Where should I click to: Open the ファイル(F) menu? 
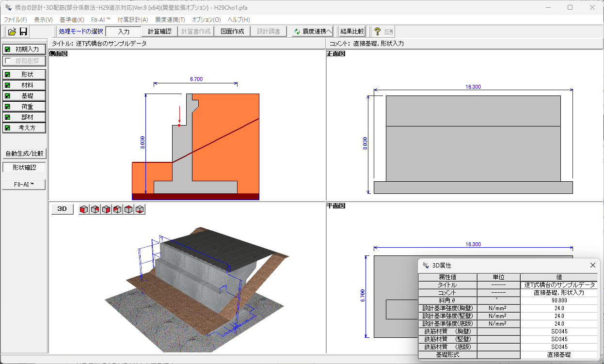point(16,20)
